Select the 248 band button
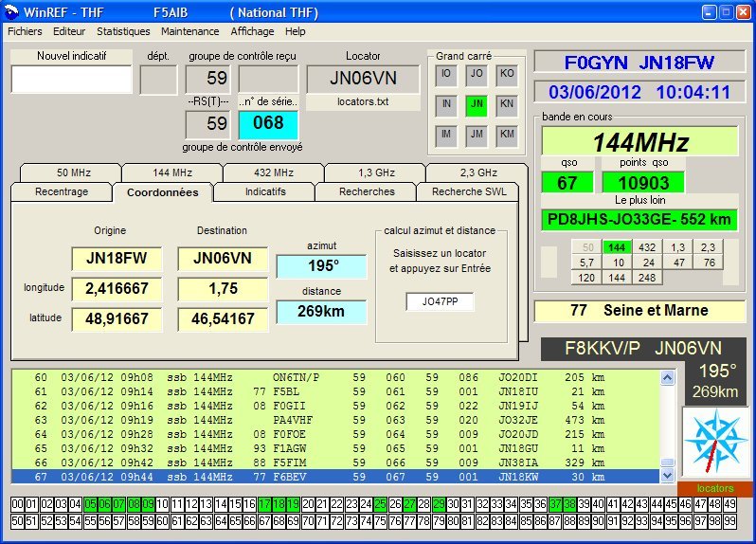The height and width of the screenshot is (544, 756). (x=647, y=278)
